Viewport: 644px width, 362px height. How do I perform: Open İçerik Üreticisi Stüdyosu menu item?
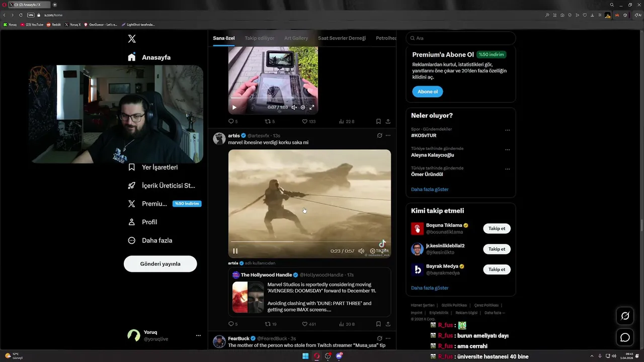pyautogui.click(x=161, y=186)
